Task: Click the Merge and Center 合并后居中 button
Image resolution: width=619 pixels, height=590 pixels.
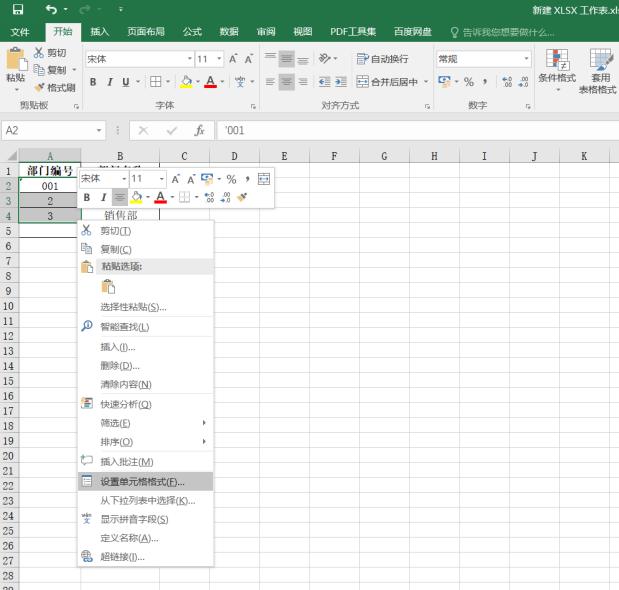Action: [387, 82]
